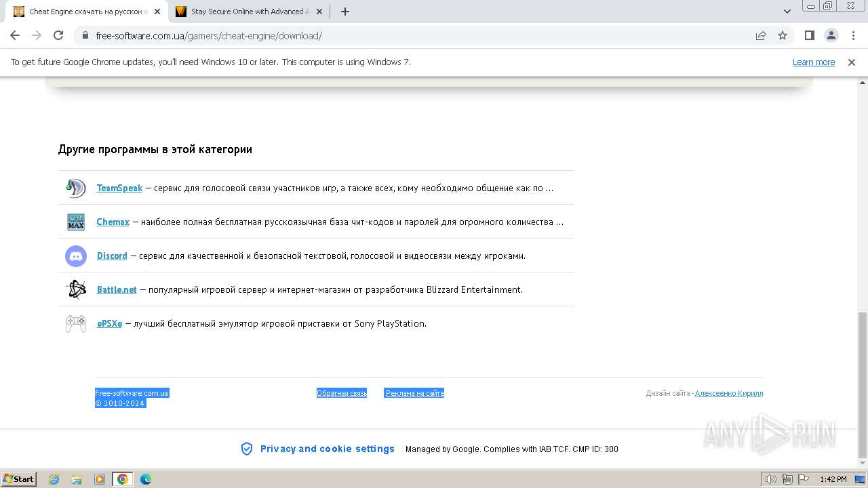Open the ePSXe link
The width and height of the screenshot is (868, 488).
109,323
